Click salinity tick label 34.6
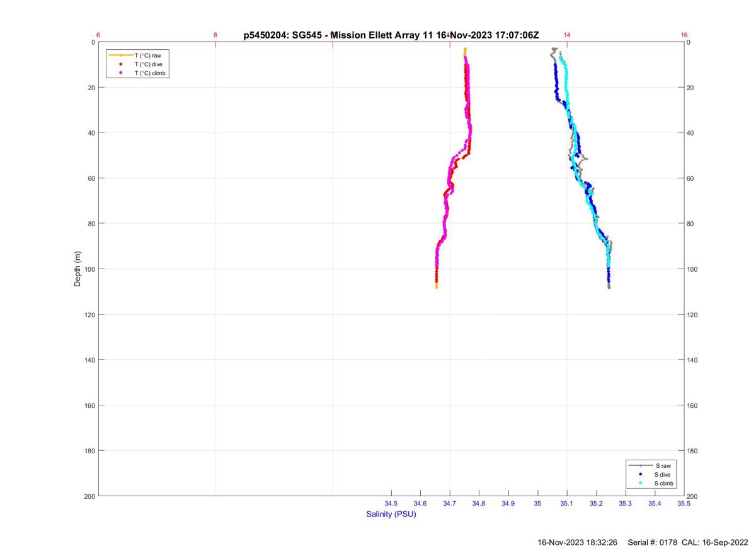The image size is (756, 558). tap(420, 504)
